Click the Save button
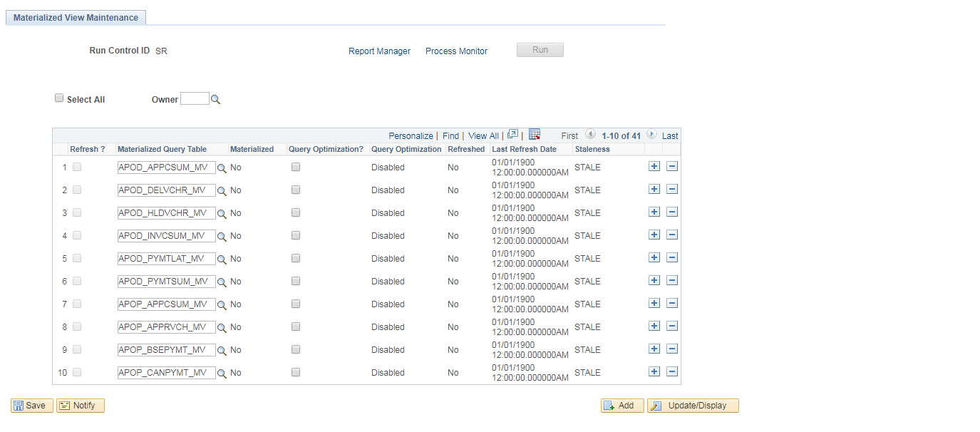Viewport: 980px width, 432px height. tap(32, 406)
